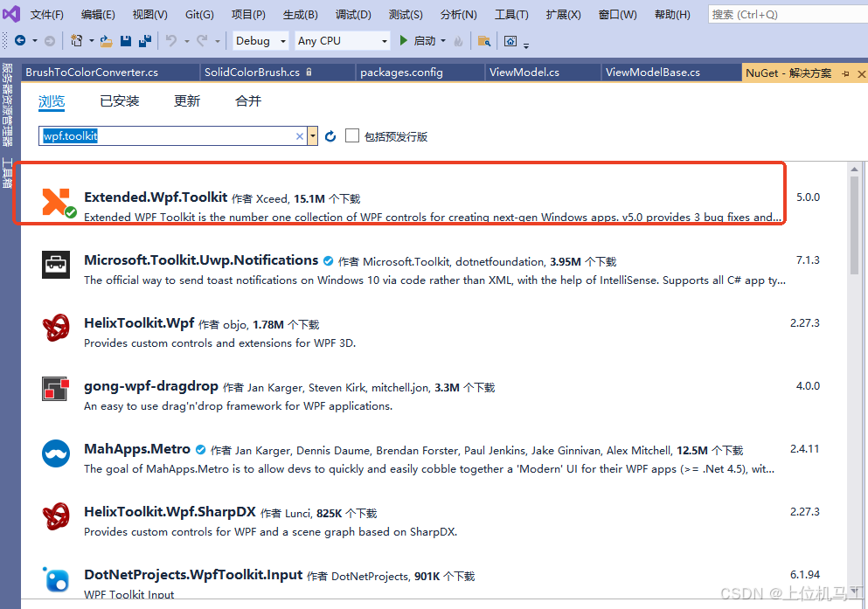Select the MahApps.Metro package title
This screenshot has height=609, width=868.
pyautogui.click(x=136, y=448)
